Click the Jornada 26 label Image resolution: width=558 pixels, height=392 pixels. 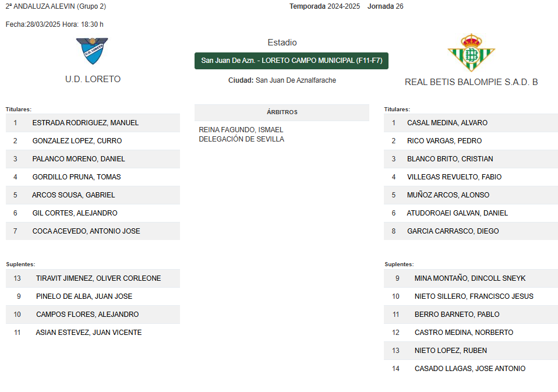(386, 6)
